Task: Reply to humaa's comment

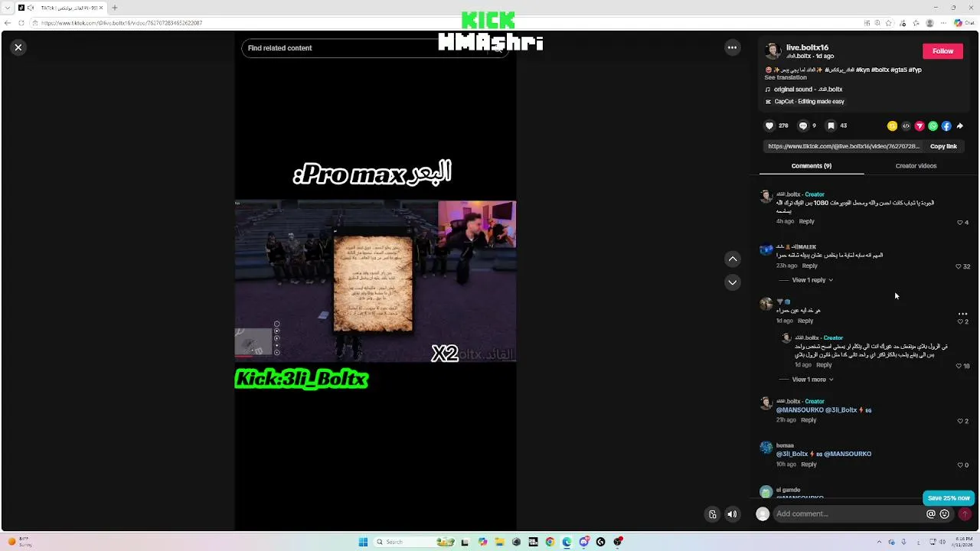Action: click(808, 464)
